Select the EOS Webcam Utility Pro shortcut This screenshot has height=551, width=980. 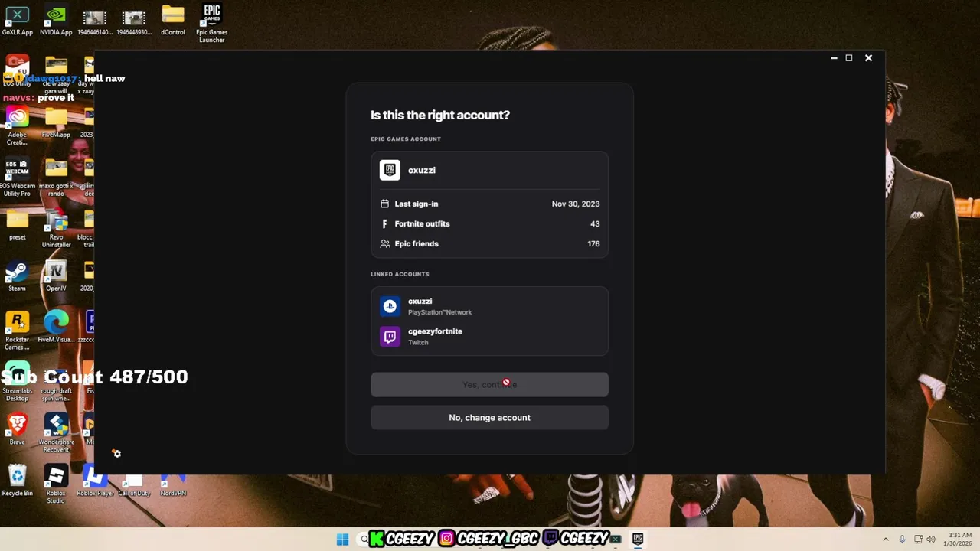pos(17,178)
